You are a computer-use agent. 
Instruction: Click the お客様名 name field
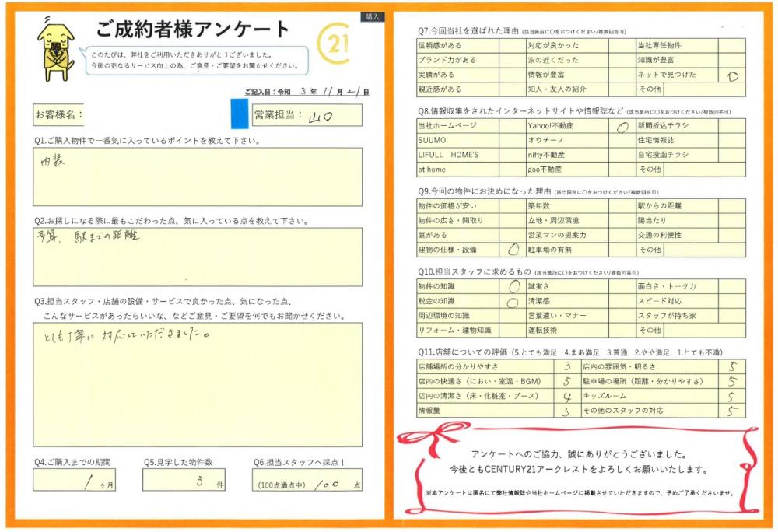[156, 115]
